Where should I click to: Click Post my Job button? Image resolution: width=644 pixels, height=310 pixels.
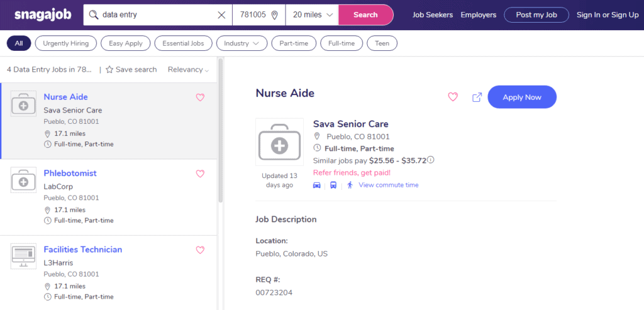pyautogui.click(x=536, y=15)
